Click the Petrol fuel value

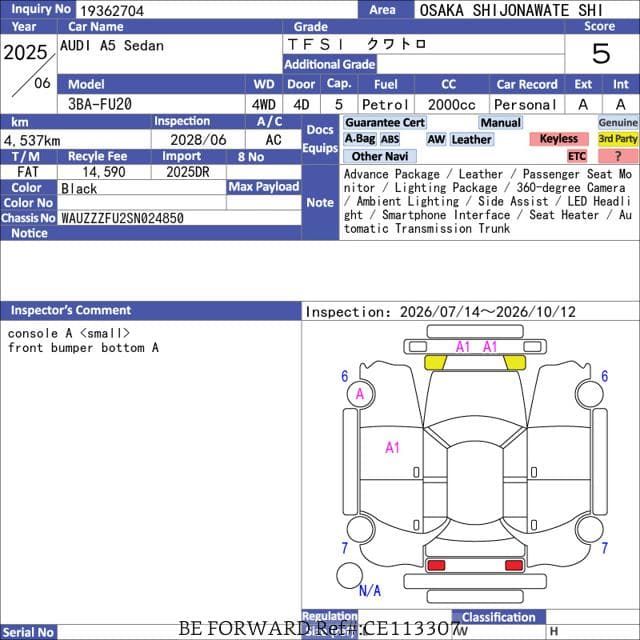tap(385, 104)
